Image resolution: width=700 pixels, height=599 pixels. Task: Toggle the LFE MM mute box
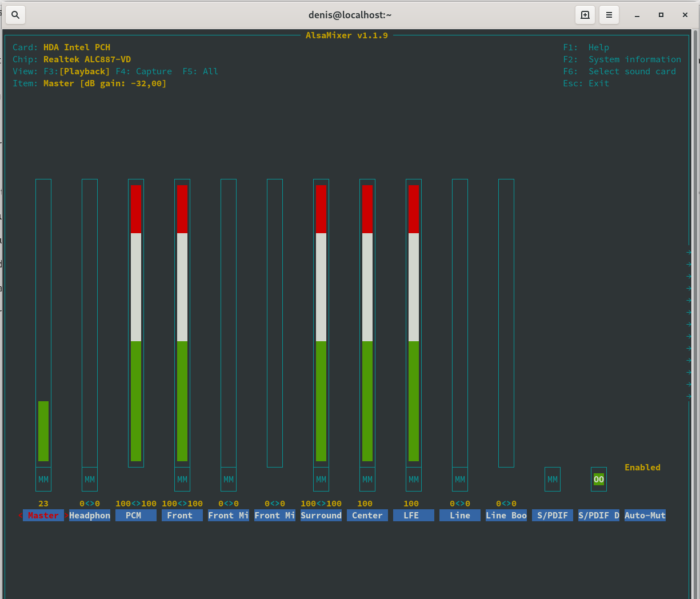(414, 480)
